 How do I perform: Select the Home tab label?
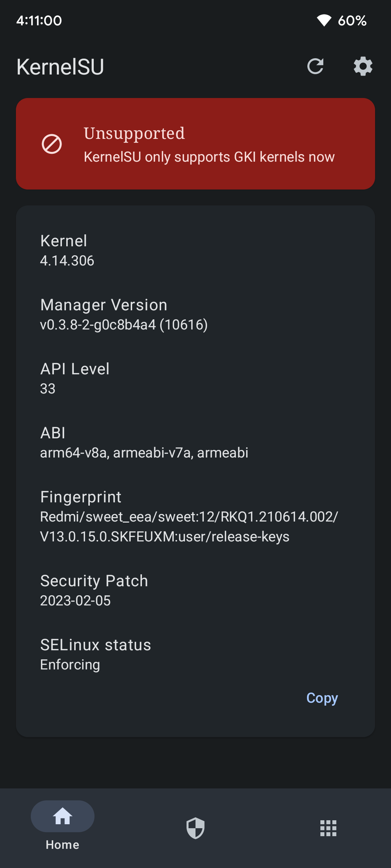pos(62,845)
